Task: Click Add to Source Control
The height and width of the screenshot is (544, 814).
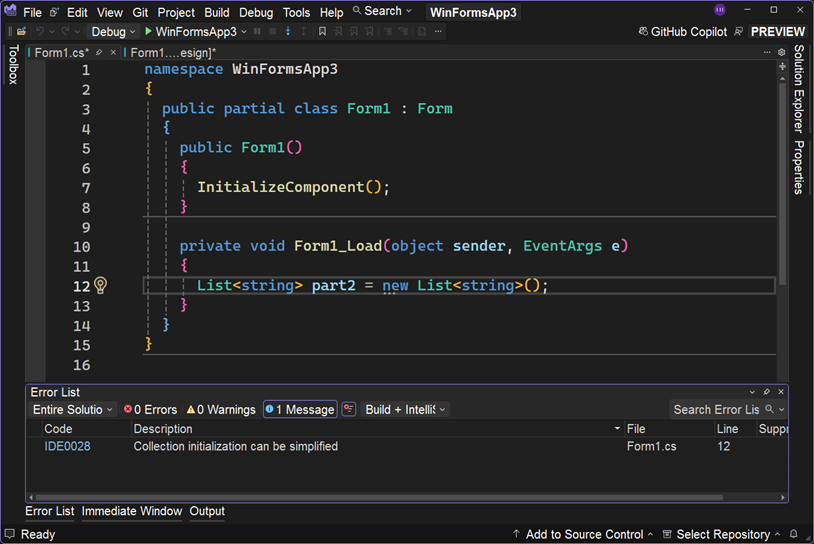Action: click(582, 534)
